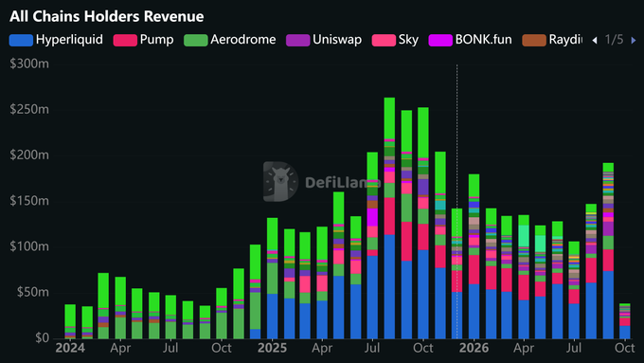Click the $0 y-axis label
The image size is (644, 363).
[x=43, y=338]
